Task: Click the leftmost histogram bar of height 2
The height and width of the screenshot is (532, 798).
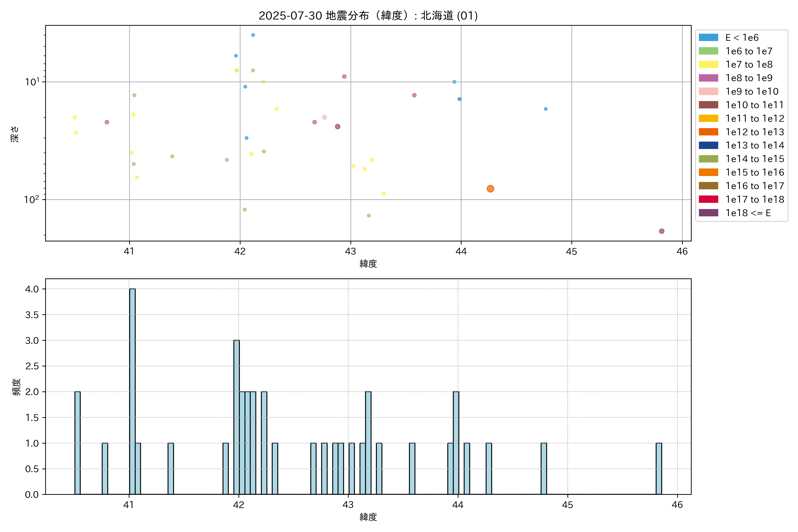Action: pyautogui.click(x=77, y=443)
